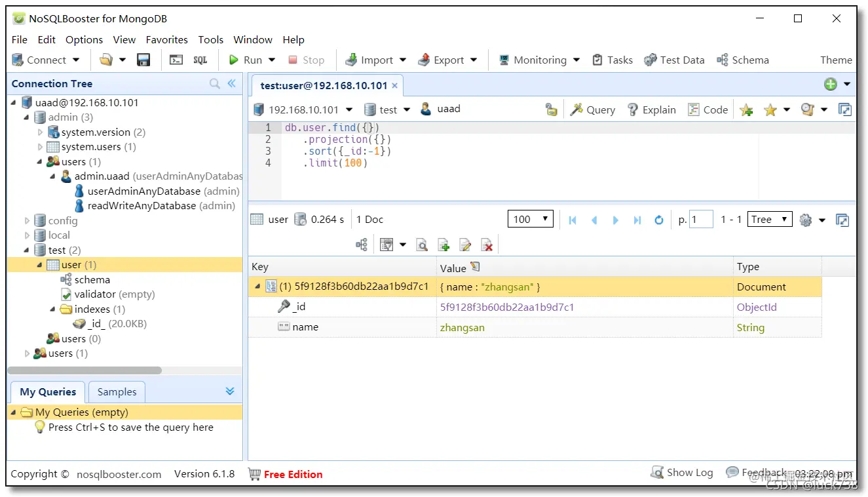
Task: Open the Import dropdown arrow
Action: click(402, 60)
